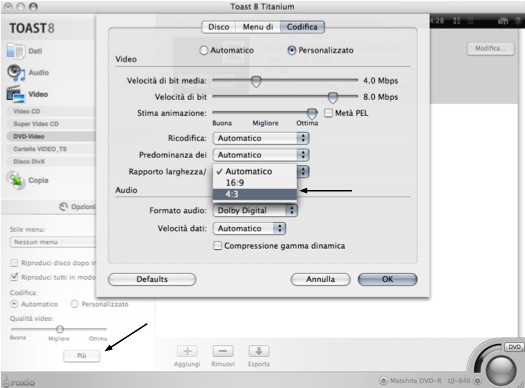Viewport: 525px width, 388px height.
Task: Enable the Metà PEL checkbox
Action: click(328, 113)
